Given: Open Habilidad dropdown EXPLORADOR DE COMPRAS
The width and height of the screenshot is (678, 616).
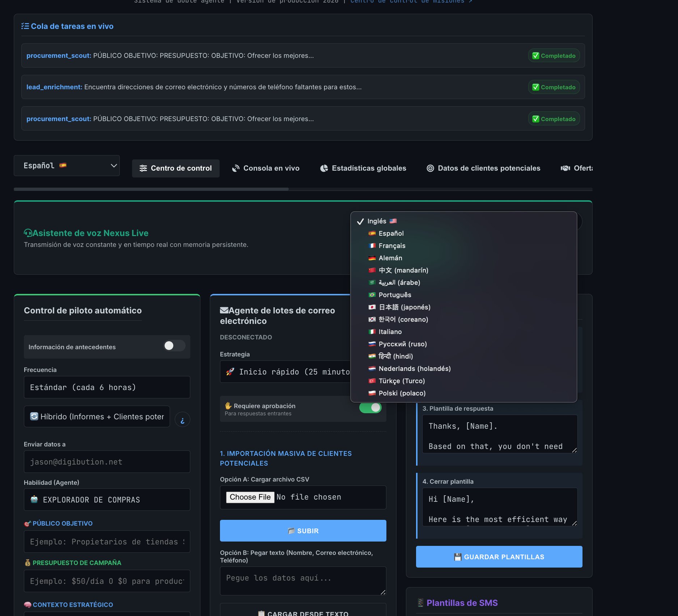Looking at the screenshot, I should pos(107,500).
